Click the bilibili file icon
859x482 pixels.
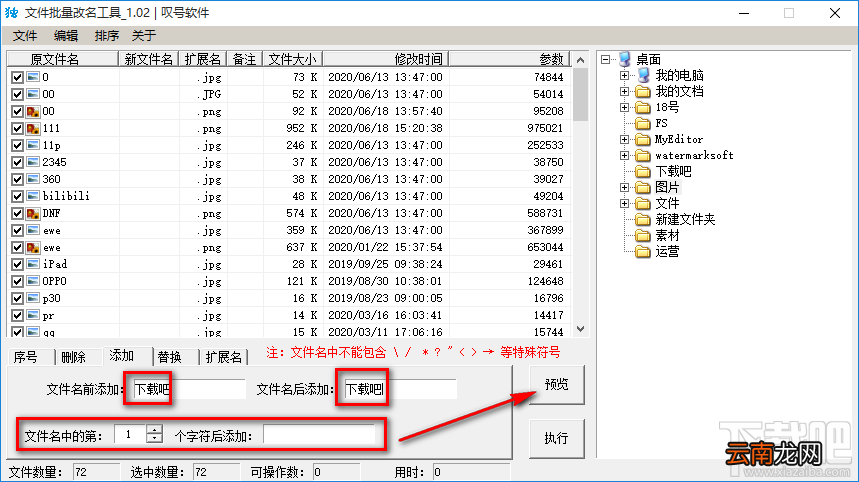pos(33,196)
